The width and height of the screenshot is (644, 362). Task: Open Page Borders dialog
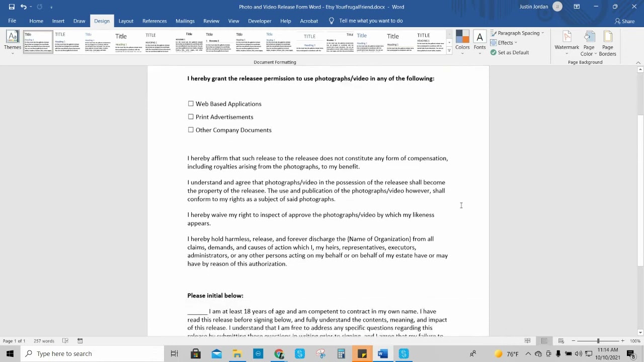pos(607,43)
